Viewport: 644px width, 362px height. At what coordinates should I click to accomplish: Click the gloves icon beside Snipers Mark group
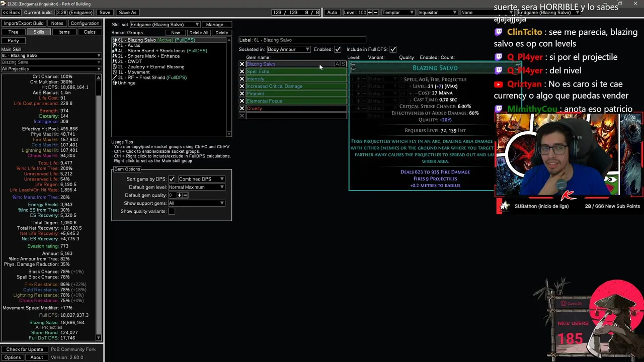click(x=115, y=56)
